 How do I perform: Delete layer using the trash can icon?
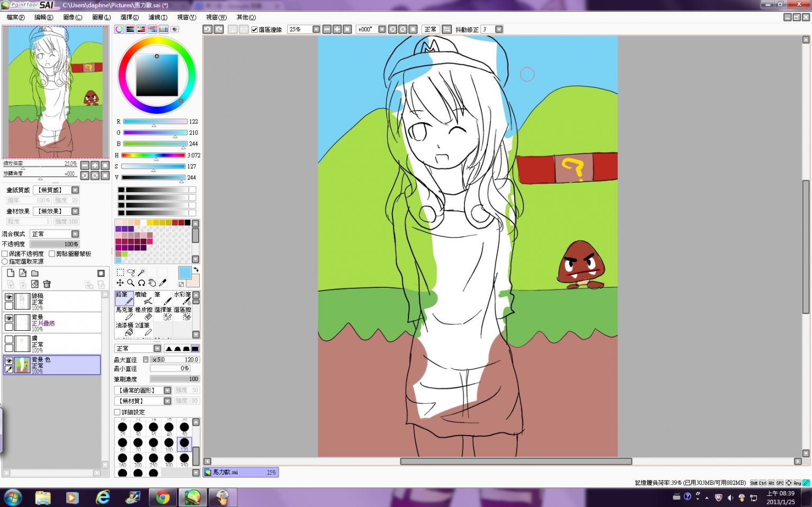point(47,284)
